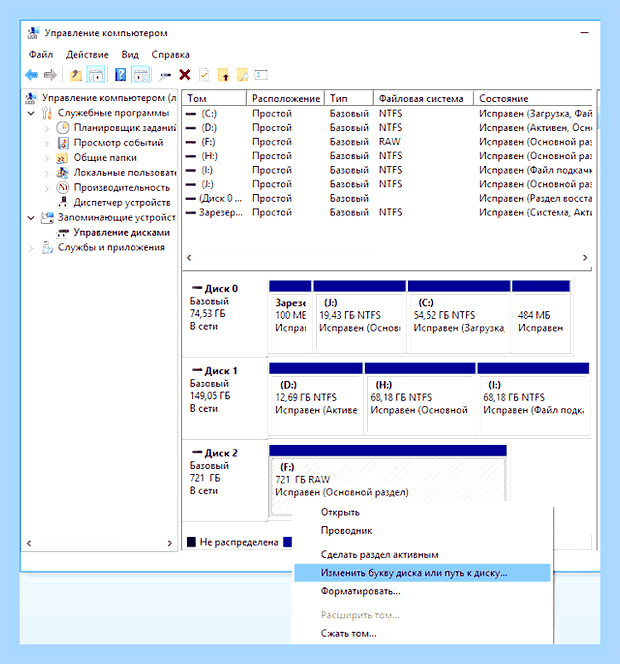The height and width of the screenshot is (664, 620).
Task: Toggle the show/hide console tree icon
Action: [96, 75]
